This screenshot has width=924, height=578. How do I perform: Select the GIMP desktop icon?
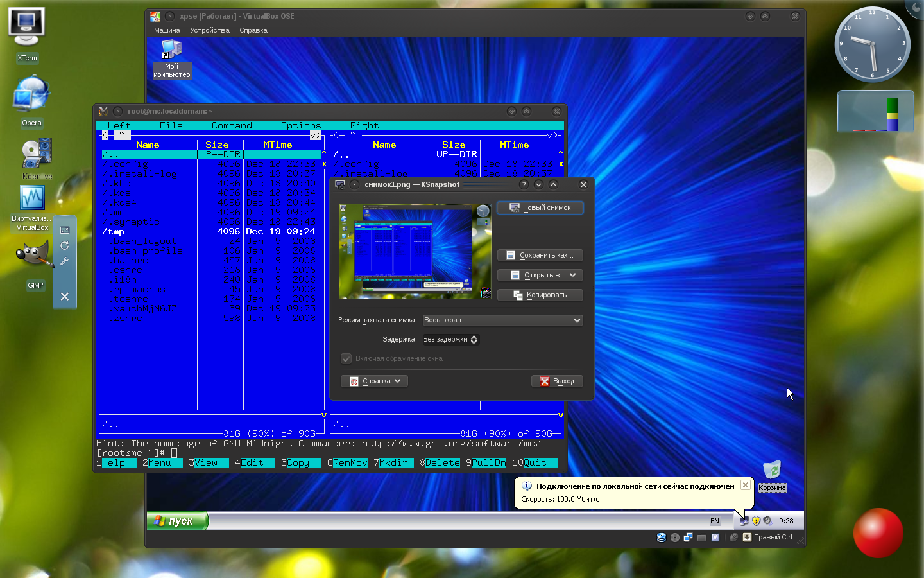tap(35, 265)
